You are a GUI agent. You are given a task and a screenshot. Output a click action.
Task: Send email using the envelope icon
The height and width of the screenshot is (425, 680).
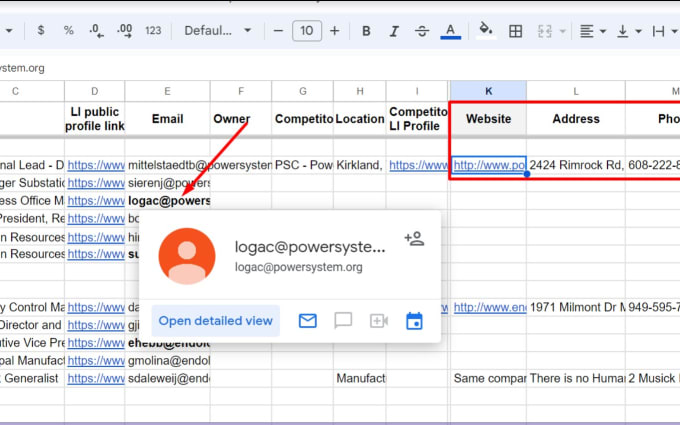pos(308,321)
